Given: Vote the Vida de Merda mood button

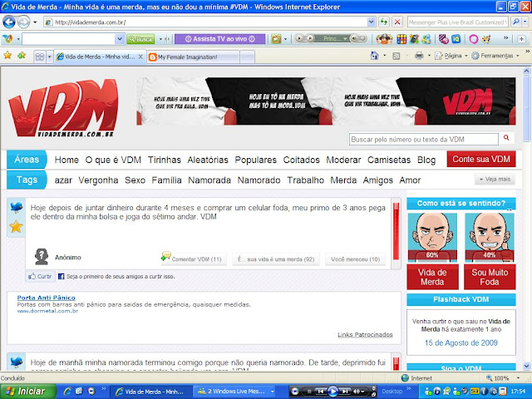Looking at the screenshot, I should [x=432, y=277].
